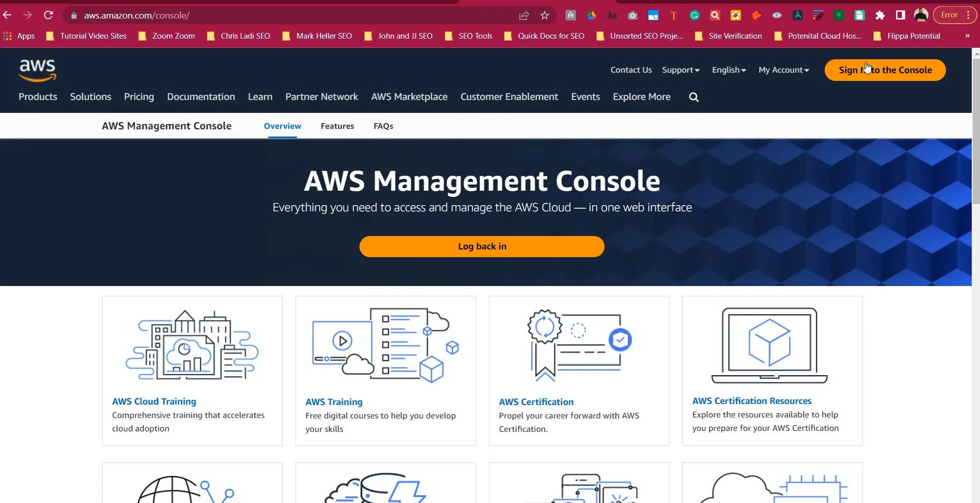
Task: Open the AWS Marketplace menu item
Action: [x=409, y=97]
